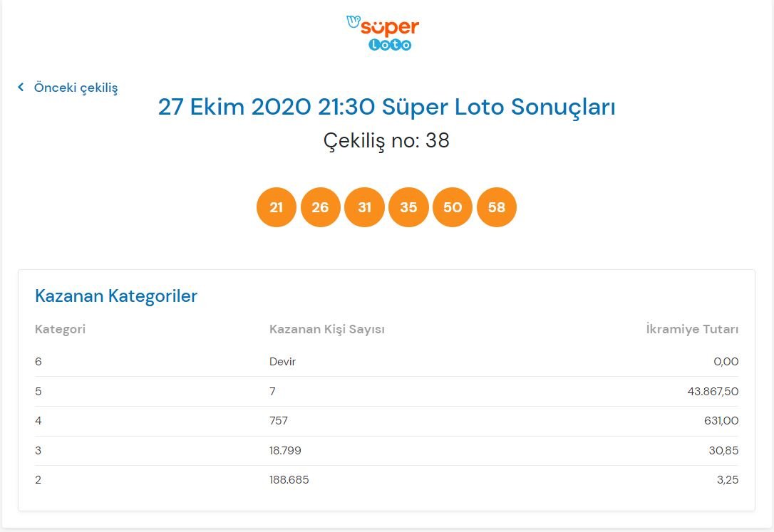Click the orange number 58 ball
This screenshot has height=532, width=774.
[x=497, y=208]
